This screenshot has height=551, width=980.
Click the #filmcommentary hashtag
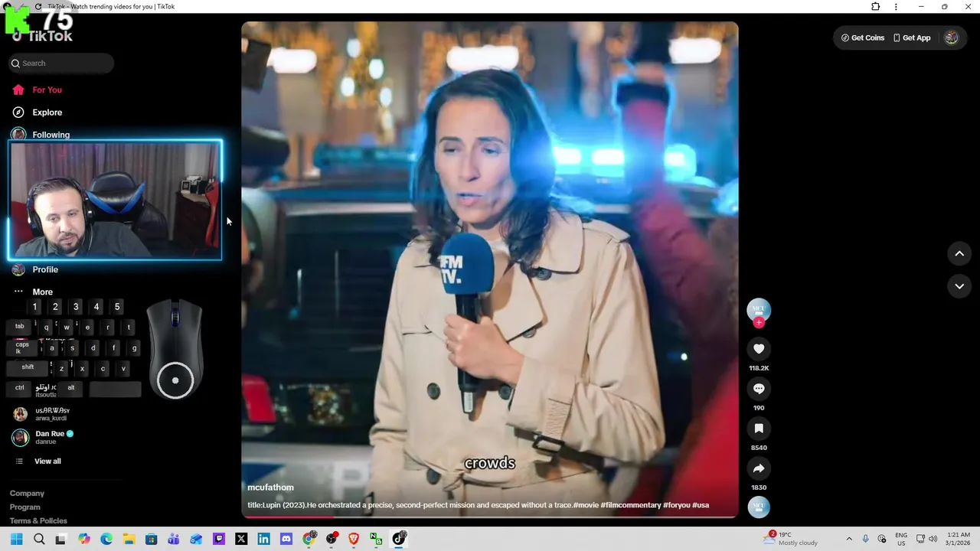click(630, 505)
